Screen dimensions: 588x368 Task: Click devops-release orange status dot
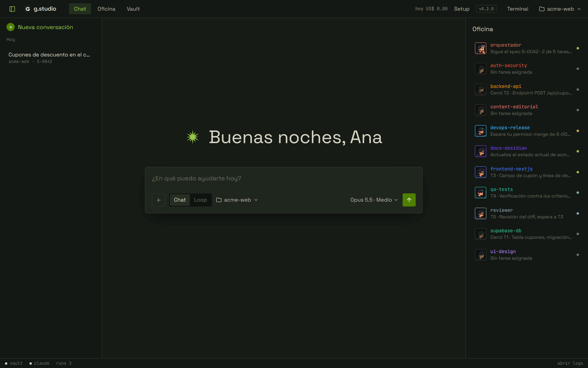coord(578,131)
